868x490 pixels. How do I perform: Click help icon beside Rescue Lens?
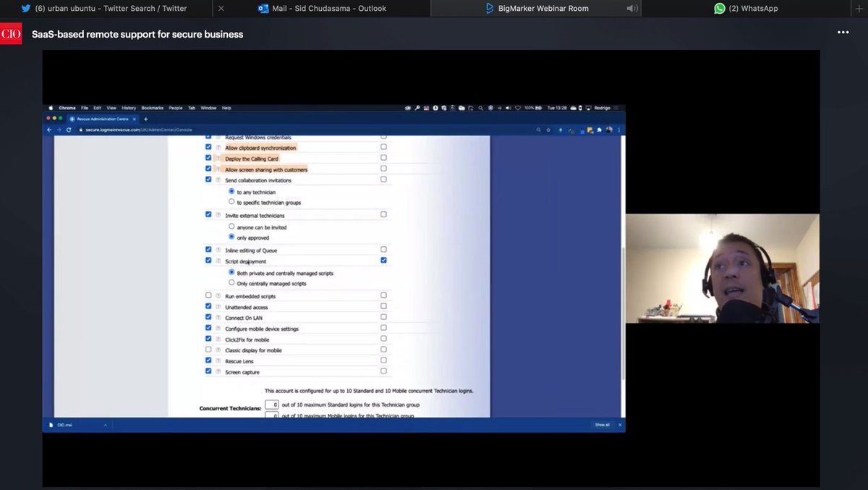coord(218,360)
